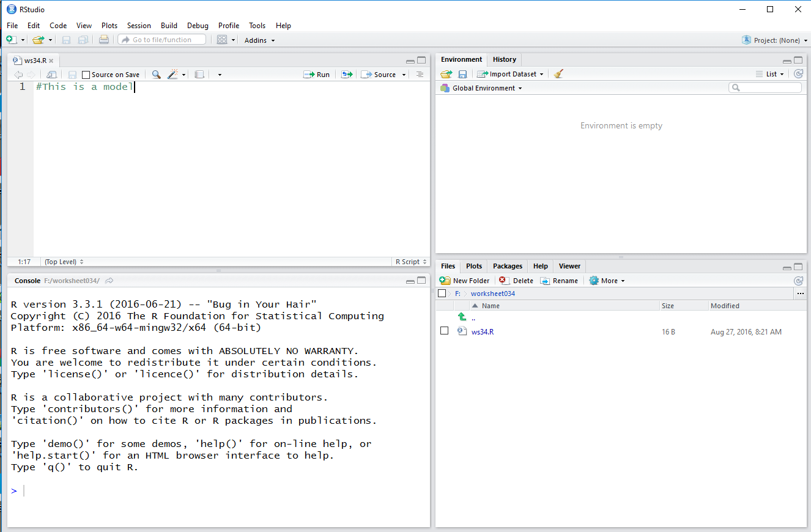Switch to the Plots tab in lower pane
The height and width of the screenshot is (532, 811).
(x=474, y=266)
